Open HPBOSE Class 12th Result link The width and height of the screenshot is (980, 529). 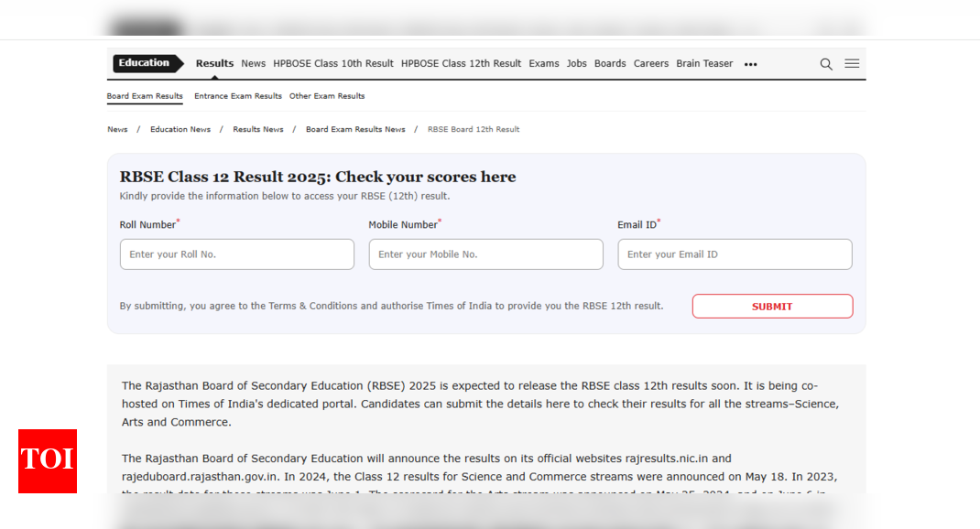point(461,64)
